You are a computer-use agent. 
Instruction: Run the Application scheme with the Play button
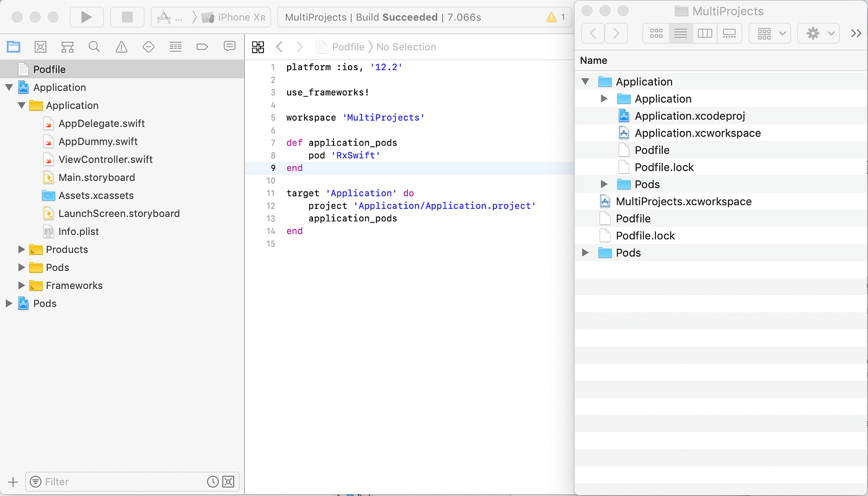87,17
